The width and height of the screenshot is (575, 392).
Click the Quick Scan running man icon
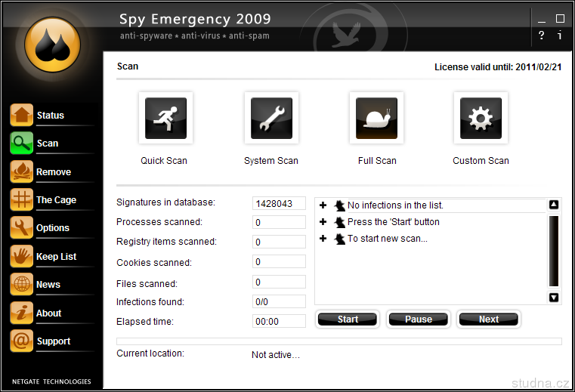165,119
